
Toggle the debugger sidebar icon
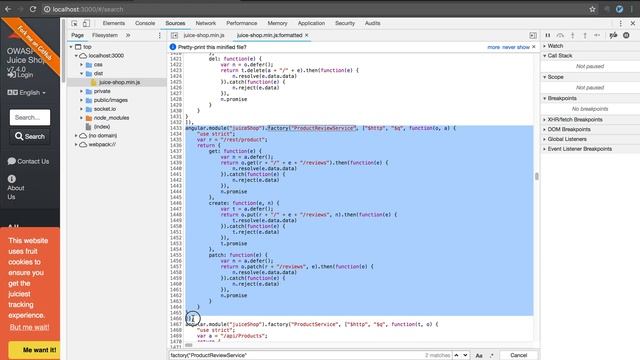pyautogui.click(x=533, y=36)
